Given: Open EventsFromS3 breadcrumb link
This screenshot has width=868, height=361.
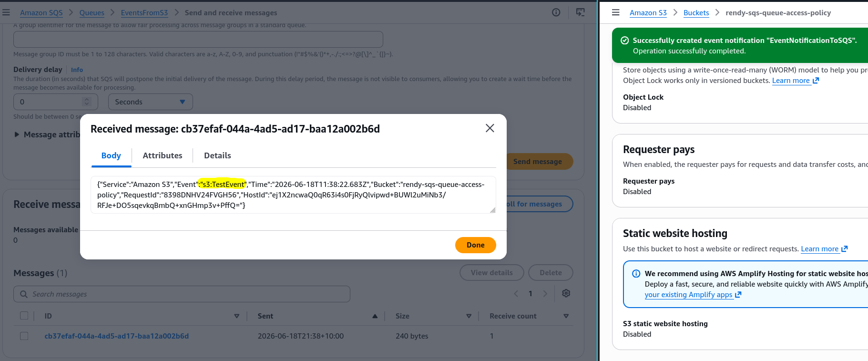Looking at the screenshot, I should [144, 13].
